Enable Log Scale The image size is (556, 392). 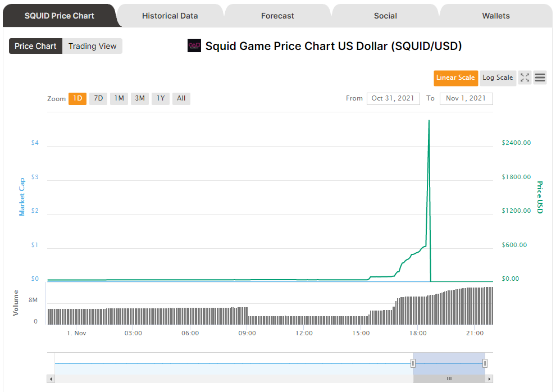coord(498,78)
